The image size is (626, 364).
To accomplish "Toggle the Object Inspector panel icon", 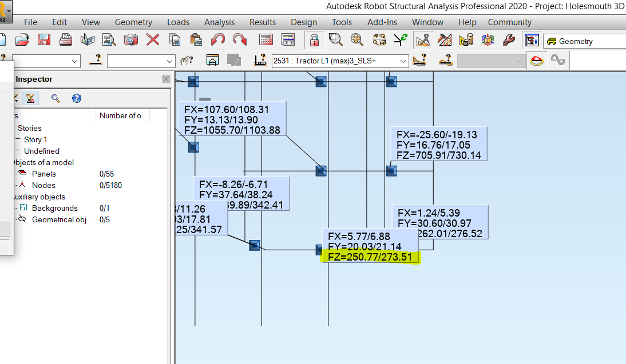I will point(532,40).
